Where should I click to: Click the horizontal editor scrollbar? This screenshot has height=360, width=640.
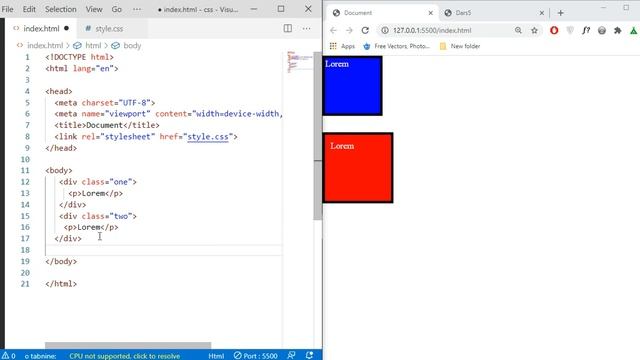coord(128,345)
